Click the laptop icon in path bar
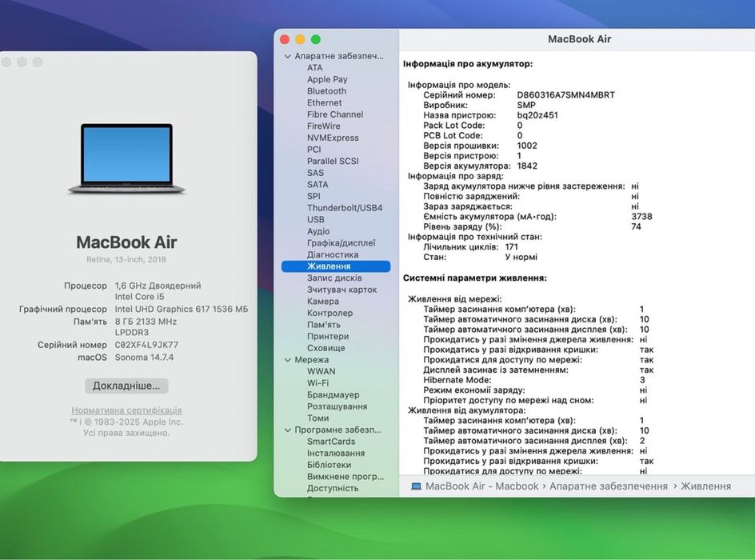Screen dimensions: 755x560 416,486
